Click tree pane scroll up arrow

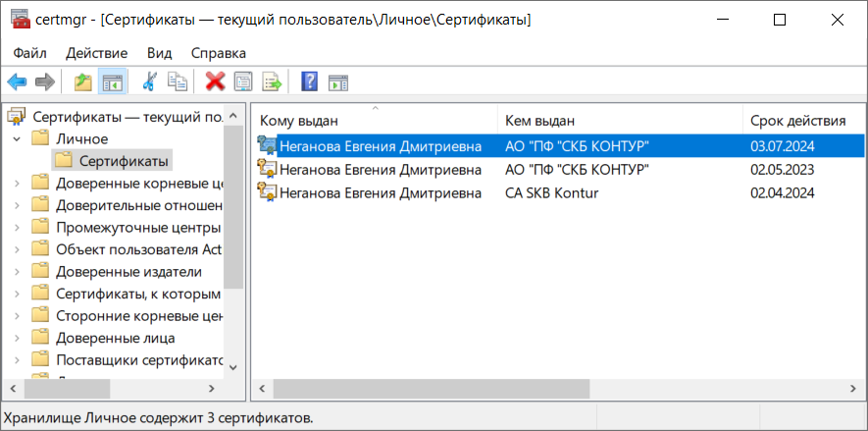point(233,115)
